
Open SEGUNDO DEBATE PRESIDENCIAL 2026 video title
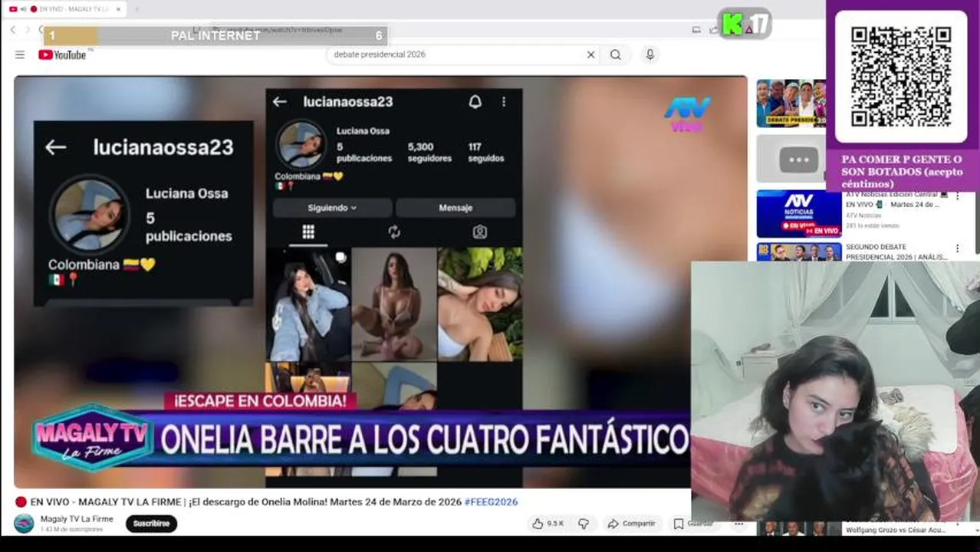pyautogui.click(x=897, y=252)
